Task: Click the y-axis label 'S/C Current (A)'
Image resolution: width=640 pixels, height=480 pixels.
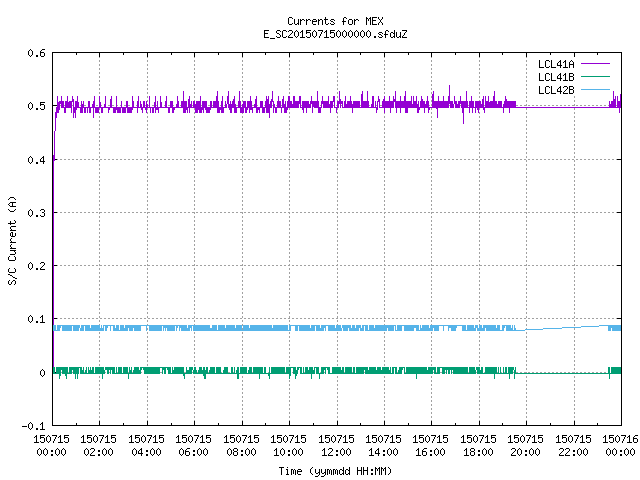Action: coord(13,240)
